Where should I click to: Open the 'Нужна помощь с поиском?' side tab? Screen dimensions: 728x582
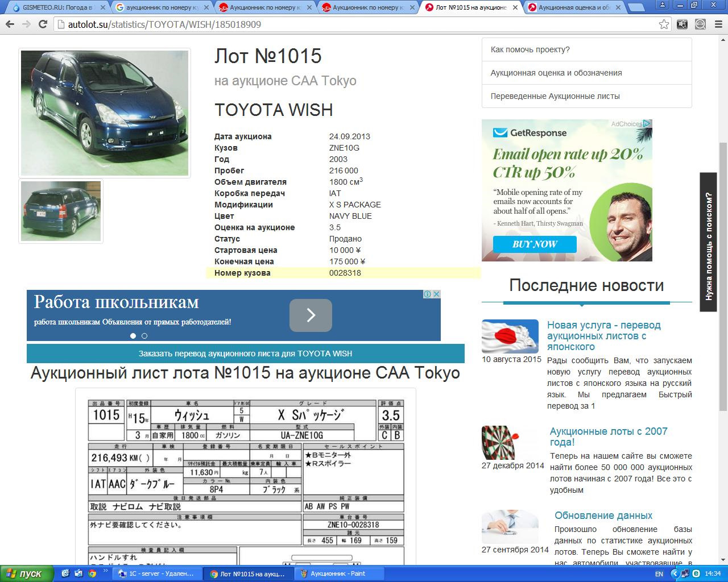coord(708,242)
